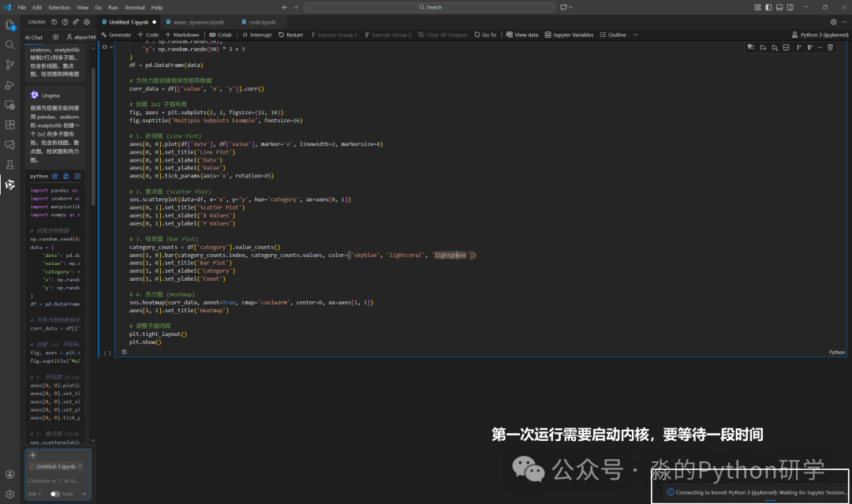The image size is (852, 504).
Task: Open the File menu
Action: (22, 8)
